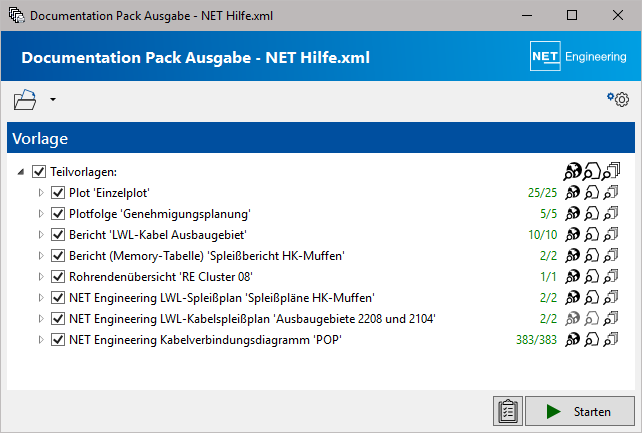This screenshot has height=433, width=642.
Task: Click globe search icon for Plotfolge 'Genehmigungsplanung'
Action: pos(572,214)
